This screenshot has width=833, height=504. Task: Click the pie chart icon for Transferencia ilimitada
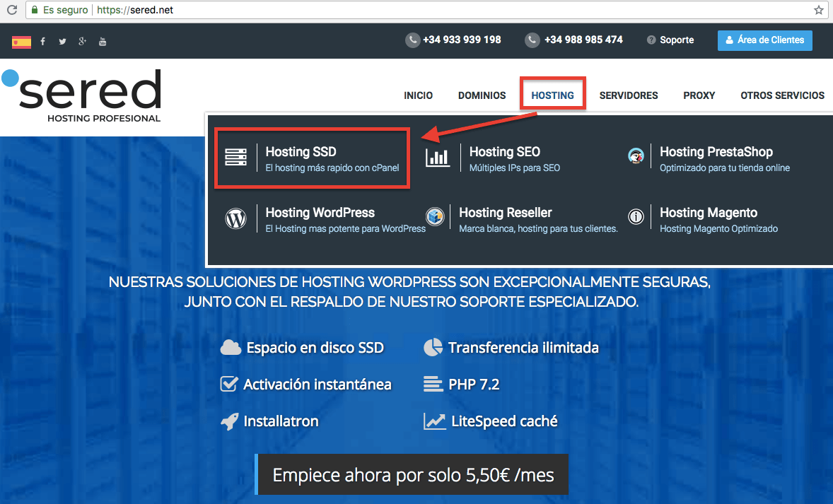[x=433, y=347]
